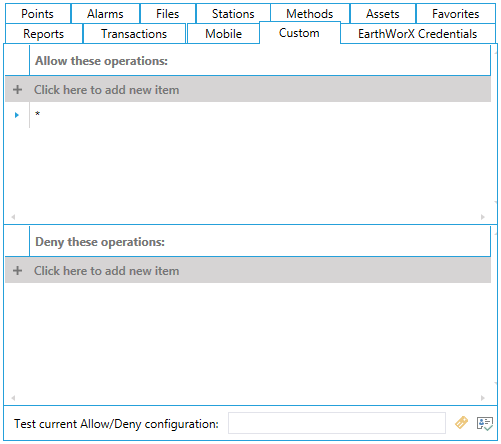Screen dimensions: 501x444
Task: Click the blue row indicator arrow beside asterisk
Action: pyautogui.click(x=17, y=115)
